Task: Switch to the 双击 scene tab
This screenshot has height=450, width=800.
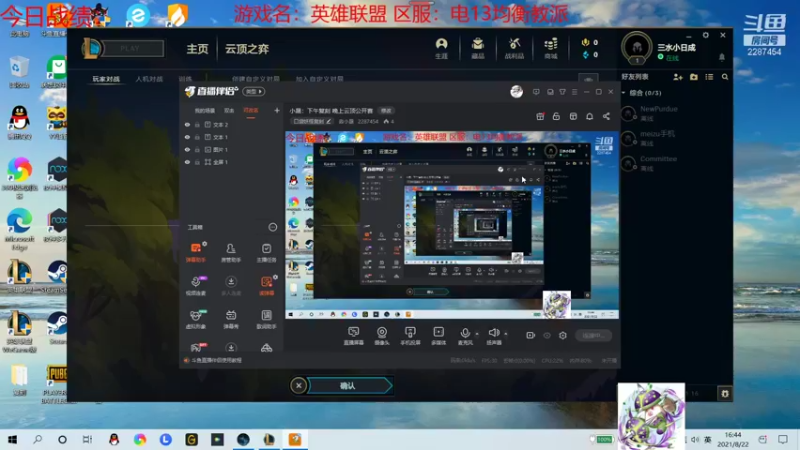Action: (229, 111)
